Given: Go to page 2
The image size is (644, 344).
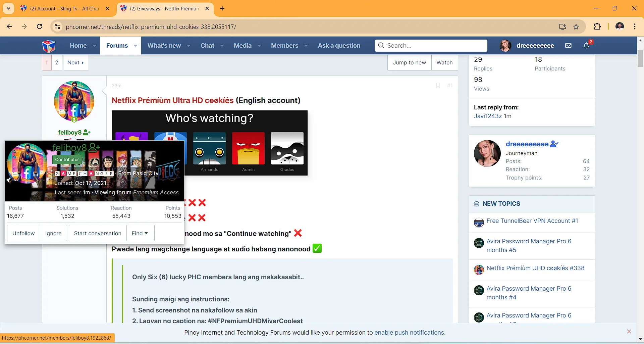Looking at the screenshot, I should pyautogui.click(x=57, y=62).
